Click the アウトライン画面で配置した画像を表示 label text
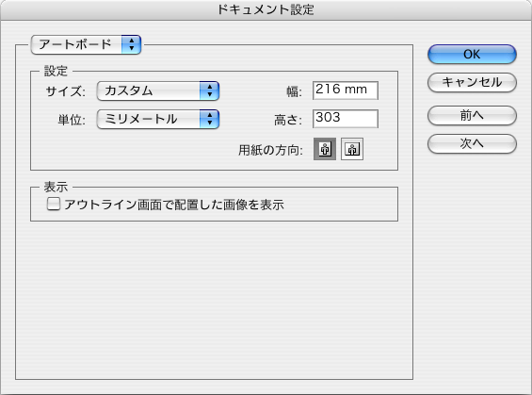532x395 pixels. [173, 205]
